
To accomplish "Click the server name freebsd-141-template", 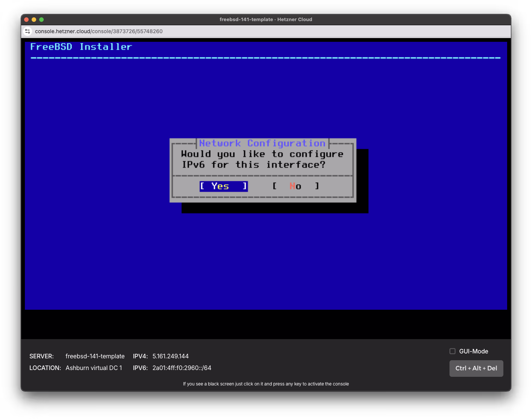I will 95,356.
